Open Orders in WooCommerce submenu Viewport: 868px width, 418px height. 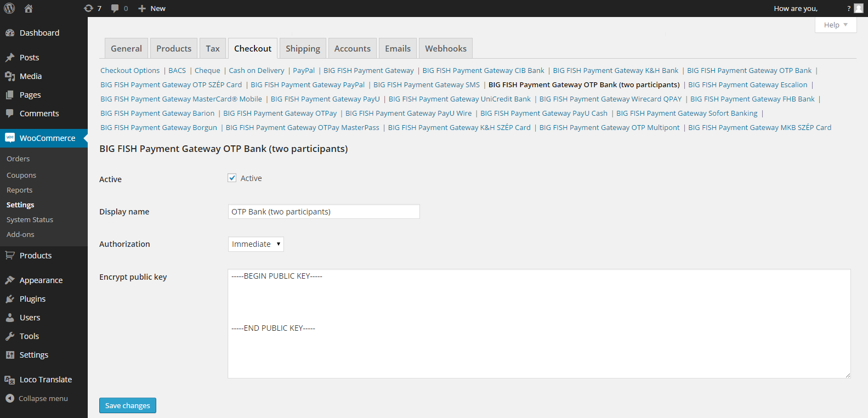[x=18, y=159]
